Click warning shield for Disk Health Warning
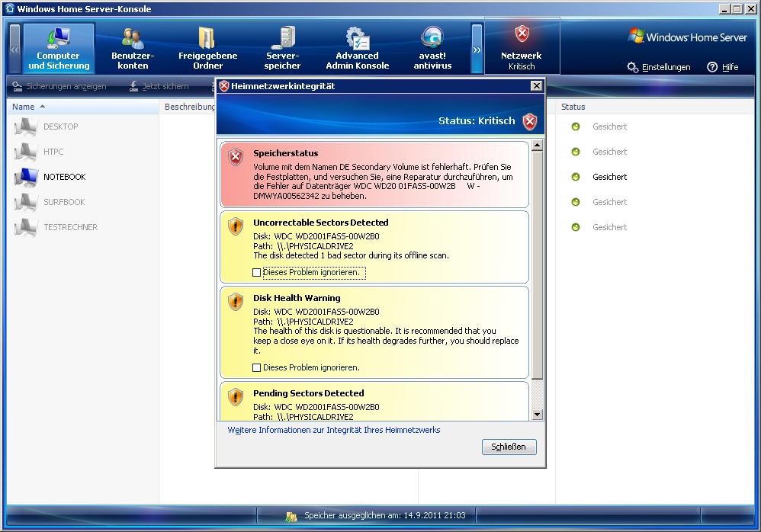 pos(236,301)
